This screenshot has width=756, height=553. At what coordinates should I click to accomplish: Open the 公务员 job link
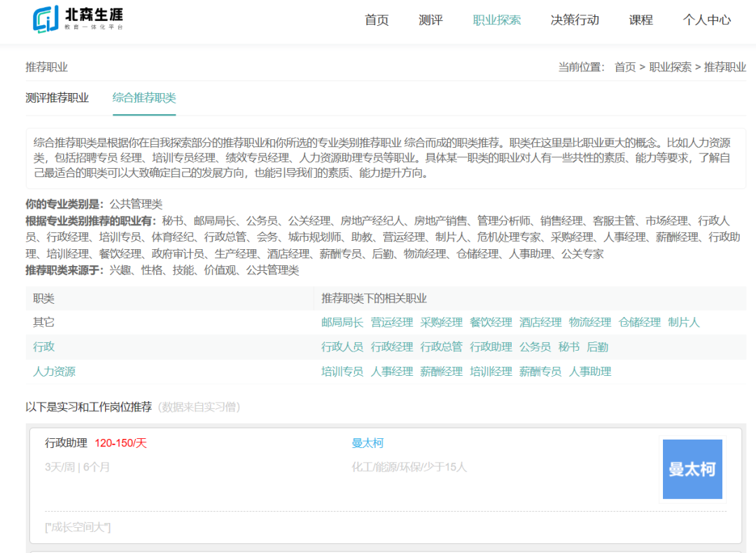tap(535, 347)
